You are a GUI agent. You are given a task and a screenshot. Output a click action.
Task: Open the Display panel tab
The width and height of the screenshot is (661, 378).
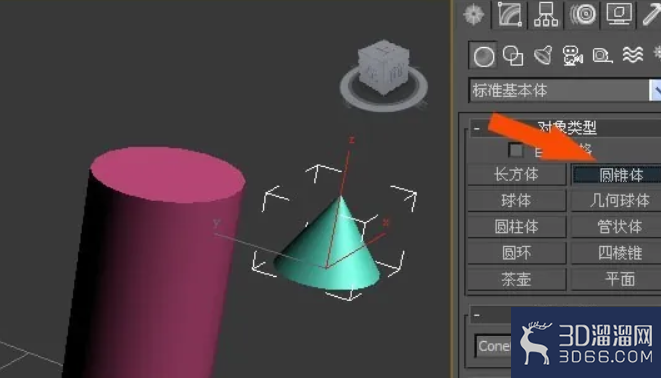pos(619,14)
